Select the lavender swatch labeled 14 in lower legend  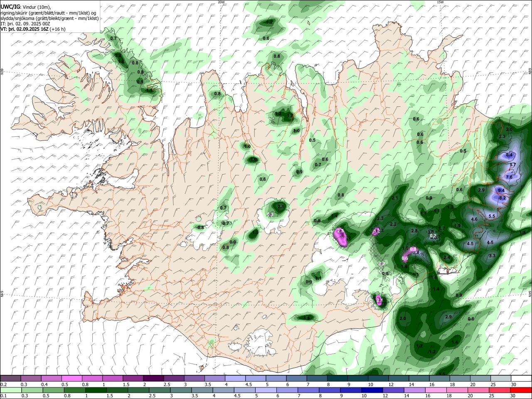(x=414, y=390)
